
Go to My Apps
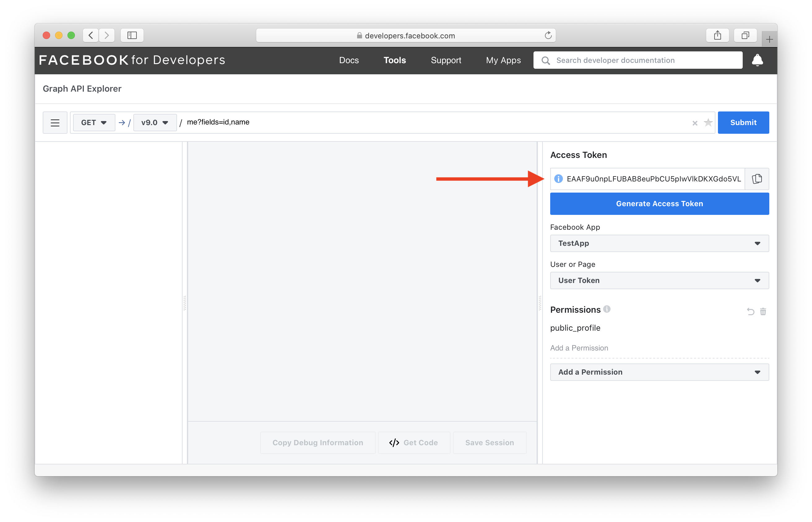(x=503, y=60)
